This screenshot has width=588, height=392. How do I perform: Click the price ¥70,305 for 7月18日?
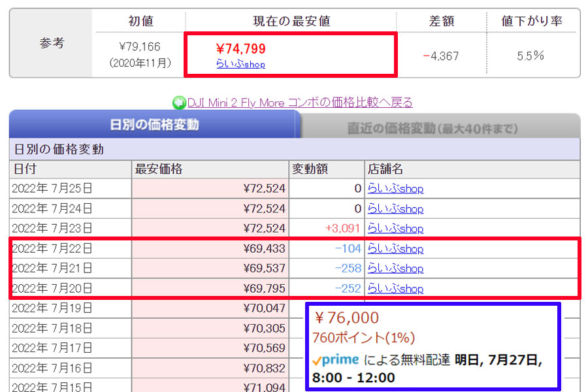click(x=265, y=329)
